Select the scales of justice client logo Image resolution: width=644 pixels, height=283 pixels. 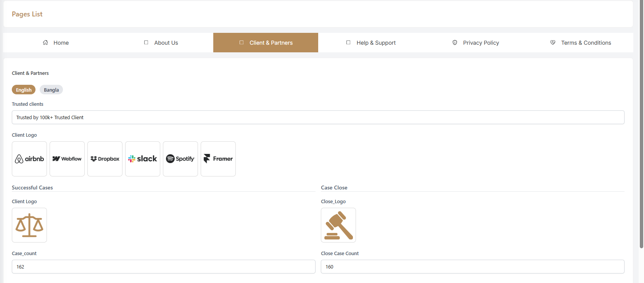pos(29,225)
